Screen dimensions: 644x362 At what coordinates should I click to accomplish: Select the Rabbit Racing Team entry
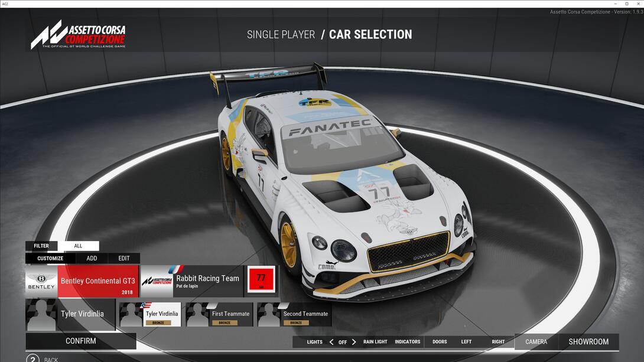(192, 281)
